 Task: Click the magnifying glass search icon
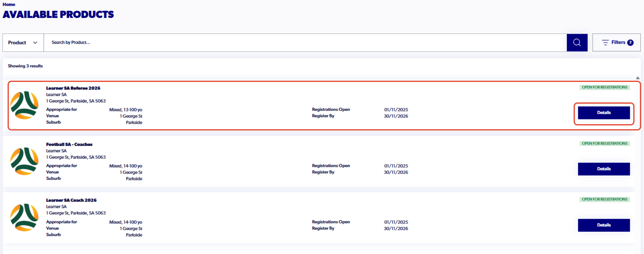click(577, 43)
